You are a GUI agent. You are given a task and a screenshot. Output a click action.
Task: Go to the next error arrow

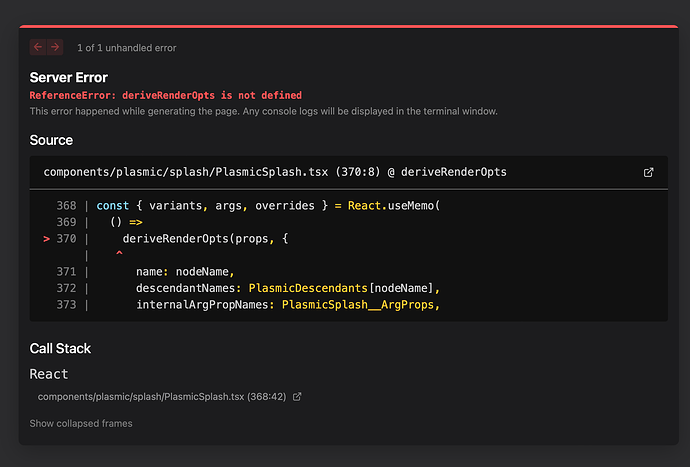55,47
